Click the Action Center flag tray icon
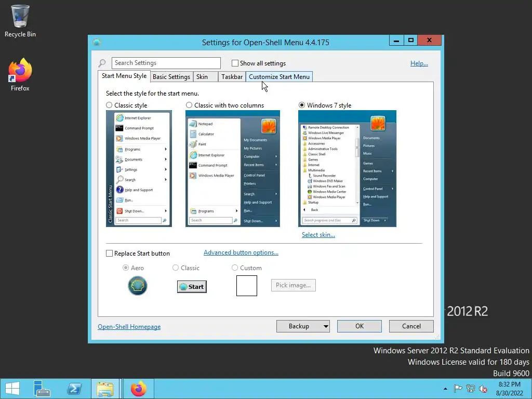 coord(458,389)
